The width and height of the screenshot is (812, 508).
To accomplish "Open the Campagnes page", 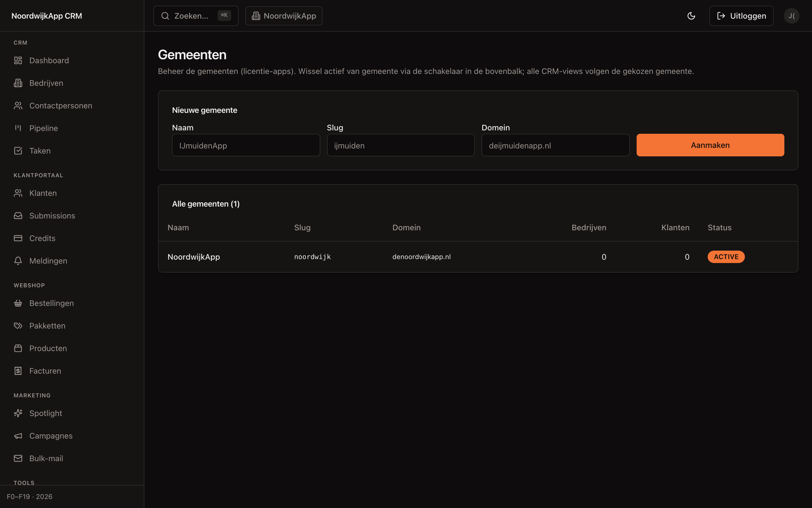I will tap(72, 436).
